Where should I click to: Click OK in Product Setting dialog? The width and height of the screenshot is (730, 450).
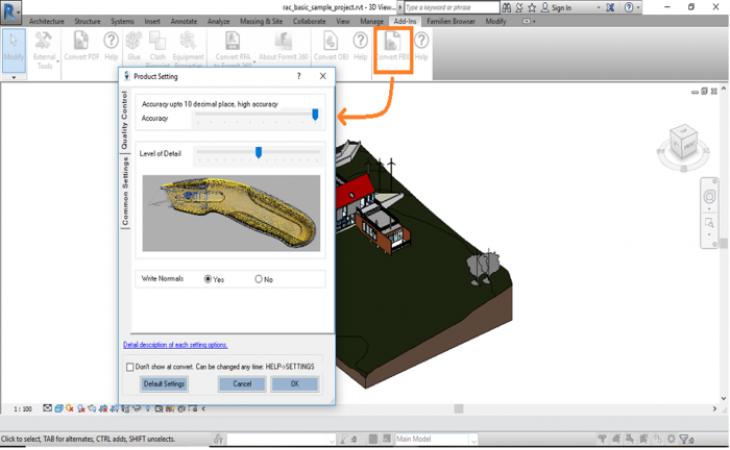[x=295, y=384]
